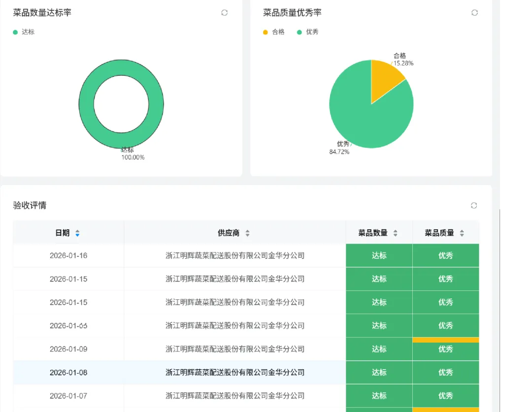Toggle the 优秀 legend item
The image size is (532, 412).
click(308, 32)
